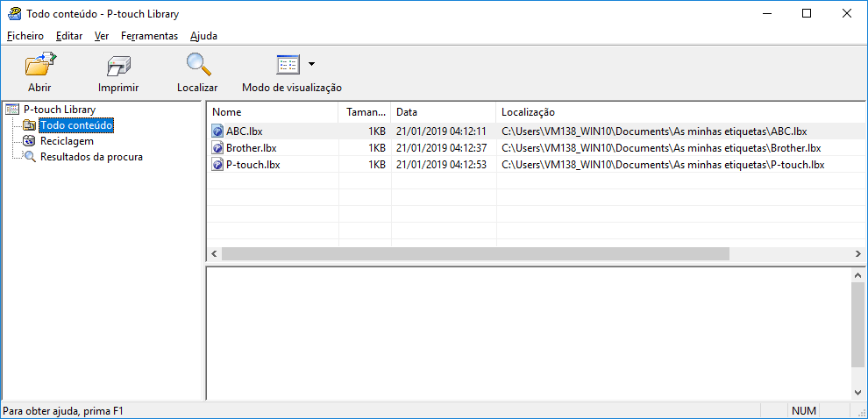Viewport: 868px width, 419px height.
Task: Click the Imprimir printer toolbar icon
Action: click(118, 67)
